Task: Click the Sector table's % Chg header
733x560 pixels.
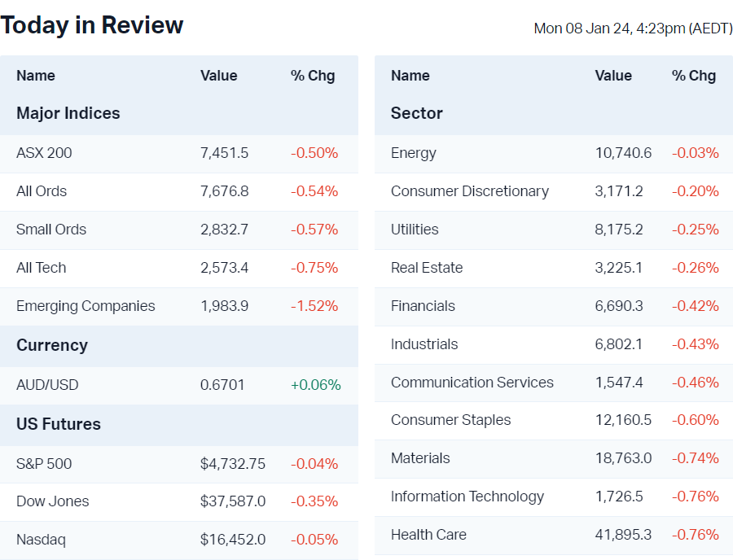Action: 694,76
